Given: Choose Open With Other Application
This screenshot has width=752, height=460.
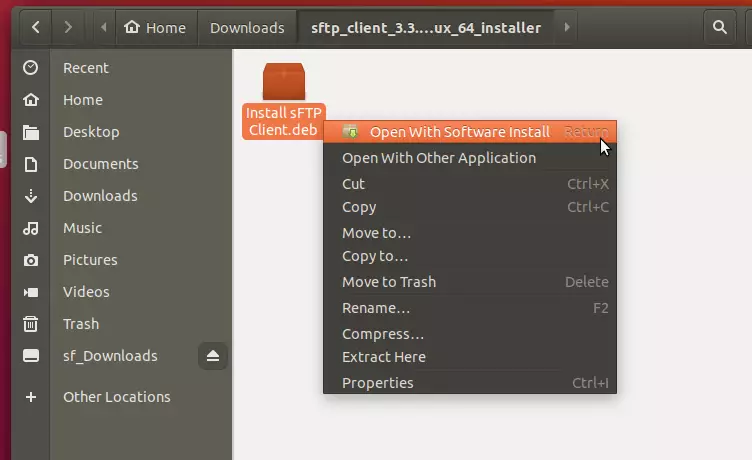Looking at the screenshot, I should (470, 158).
